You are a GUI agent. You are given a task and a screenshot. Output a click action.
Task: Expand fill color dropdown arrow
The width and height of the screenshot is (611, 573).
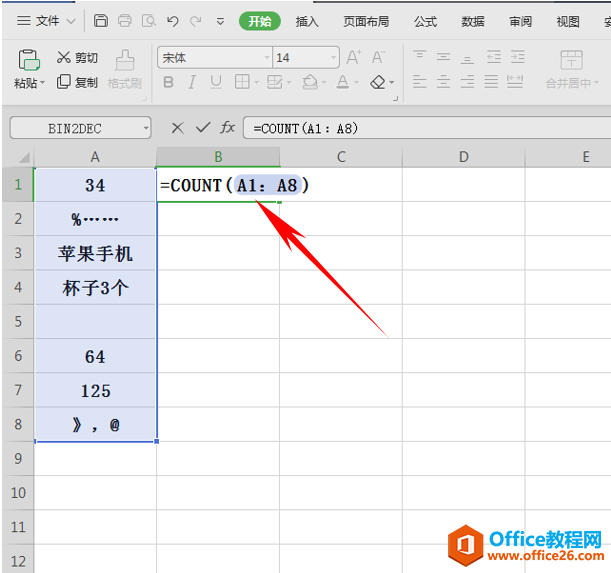[x=324, y=83]
